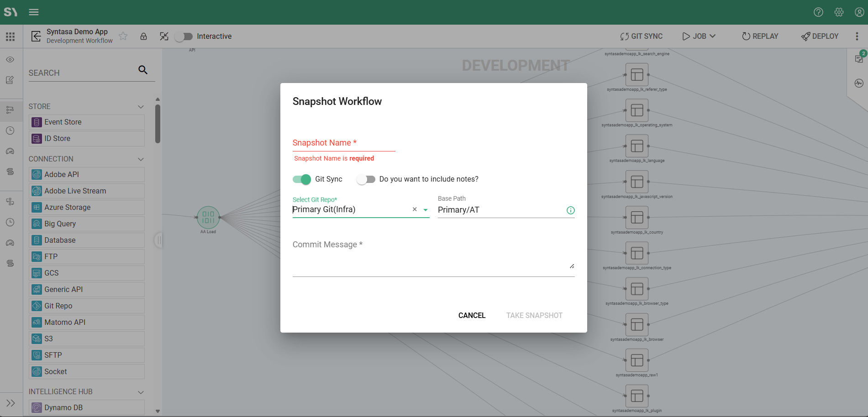Click the DEPLOY button
This screenshot has height=417, width=868.
[820, 36]
